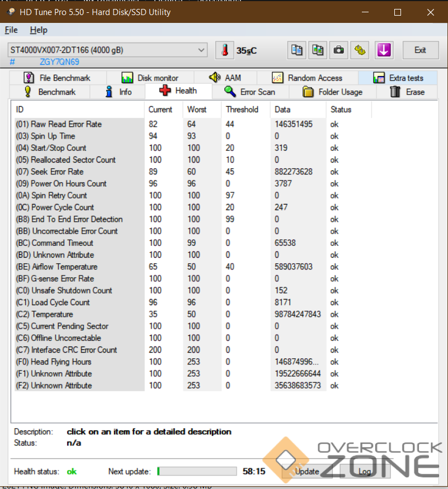448x489 pixels.
Task: Select the Health tab
Action: point(178,91)
